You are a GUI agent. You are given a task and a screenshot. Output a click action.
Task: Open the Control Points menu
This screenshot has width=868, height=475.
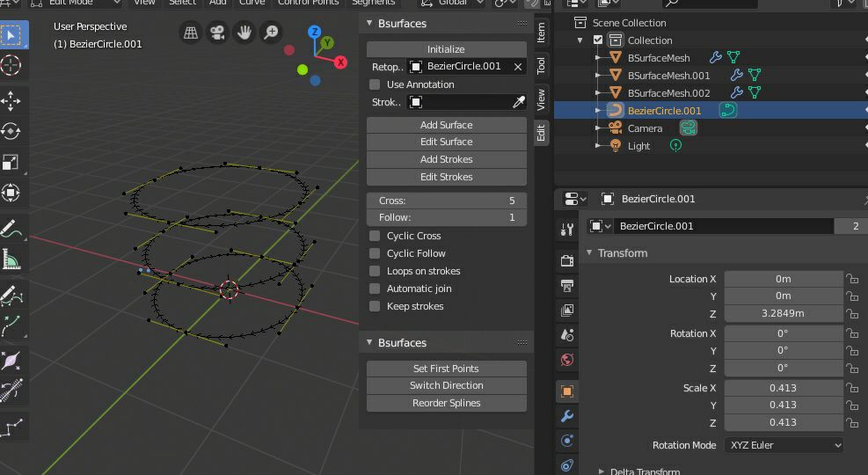[x=309, y=3]
